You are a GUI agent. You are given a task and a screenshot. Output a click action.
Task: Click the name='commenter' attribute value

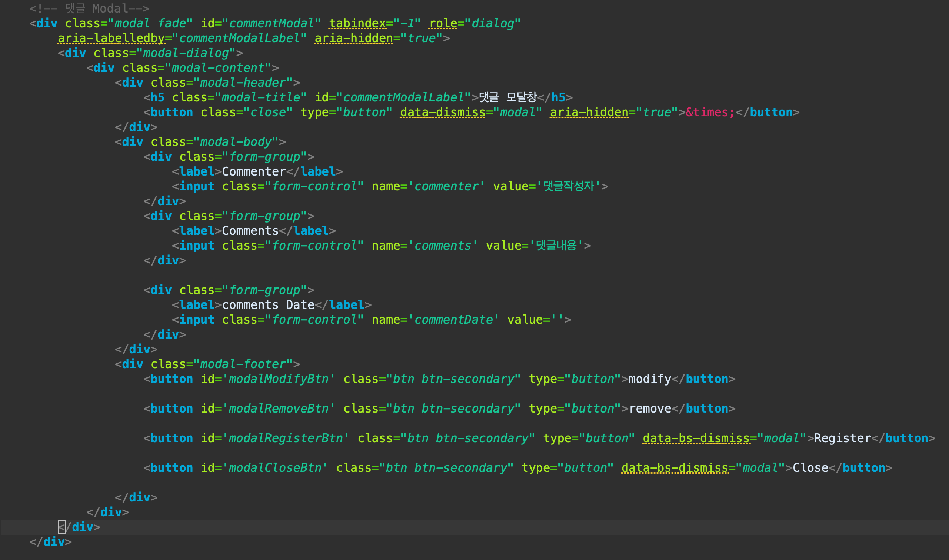coord(446,186)
